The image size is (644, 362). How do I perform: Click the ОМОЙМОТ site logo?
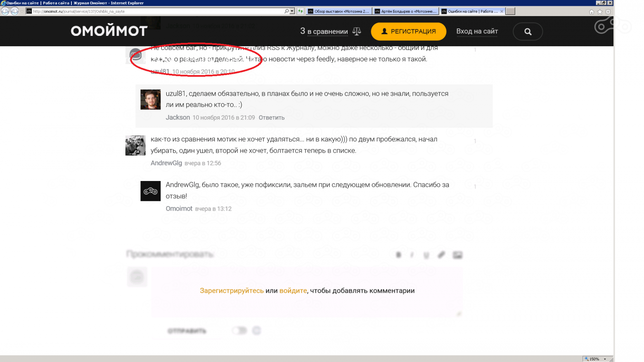click(x=109, y=31)
